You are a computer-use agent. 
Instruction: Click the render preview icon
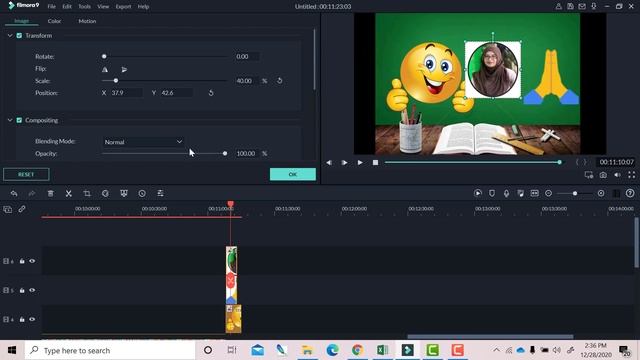click(x=478, y=193)
